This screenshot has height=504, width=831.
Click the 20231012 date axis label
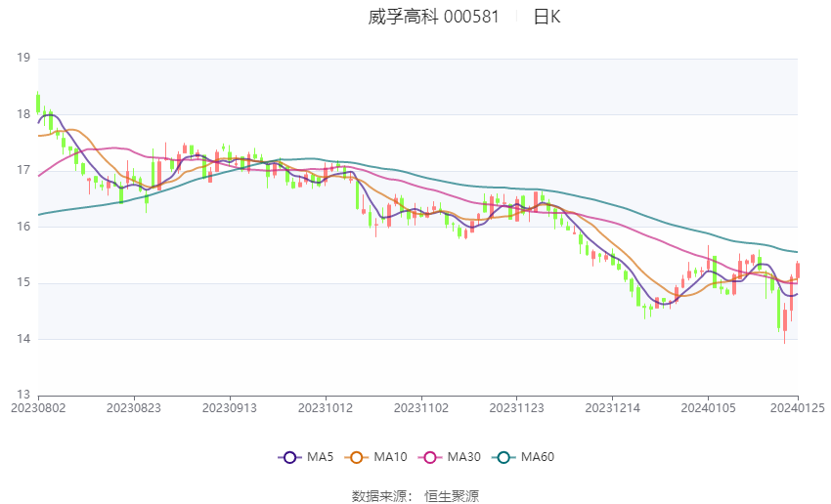coord(326,408)
